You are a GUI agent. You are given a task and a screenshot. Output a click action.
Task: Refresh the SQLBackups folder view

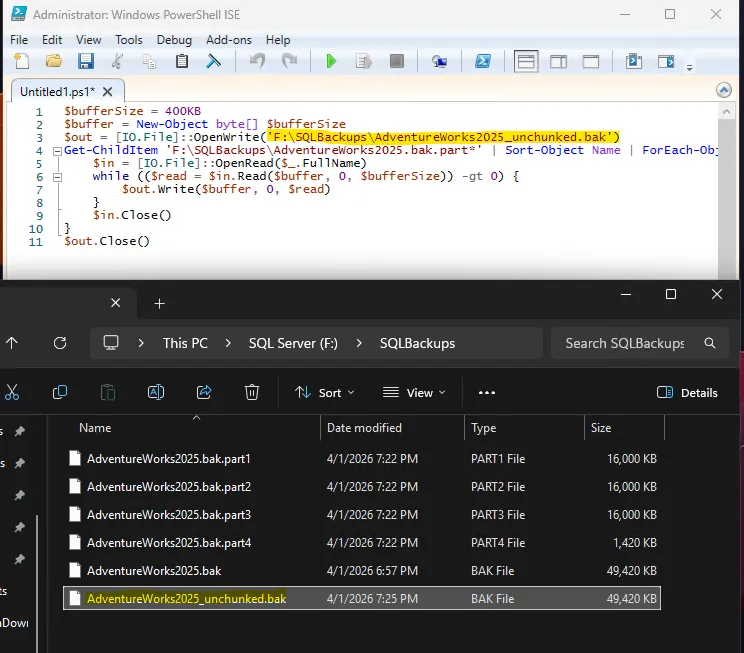[60, 343]
